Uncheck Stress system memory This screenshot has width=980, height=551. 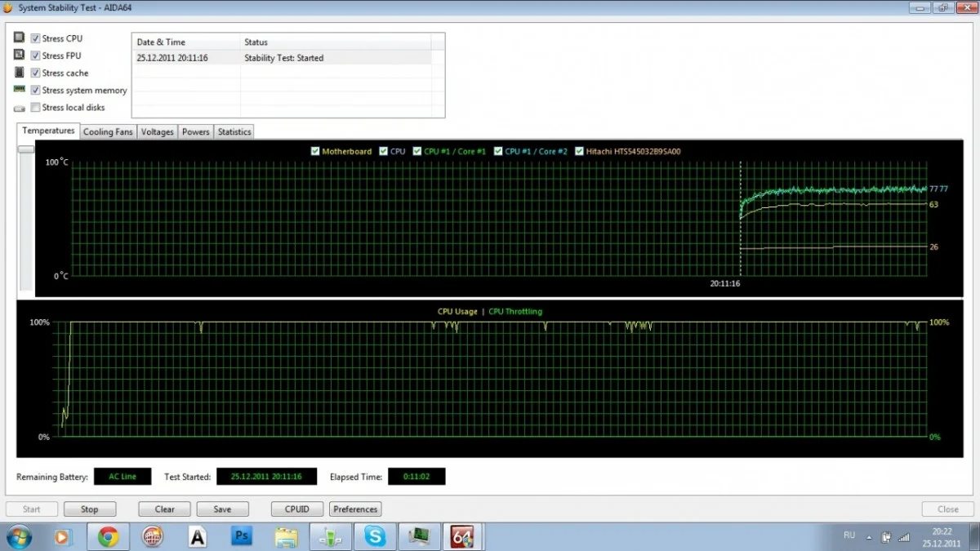point(36,90)
